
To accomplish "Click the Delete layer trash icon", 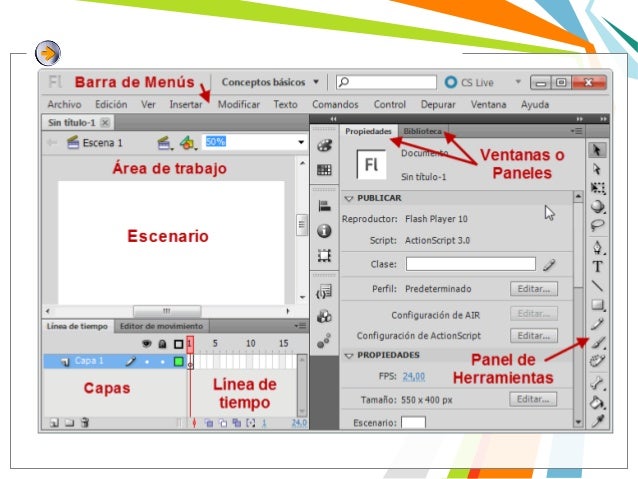I will 85,423.
